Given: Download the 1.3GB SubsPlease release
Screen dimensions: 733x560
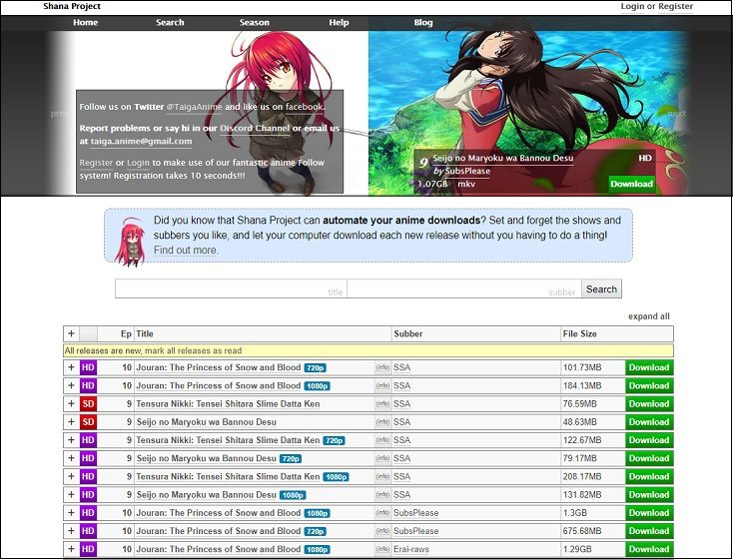Looking at the screenshot, I should coord(649,513).
